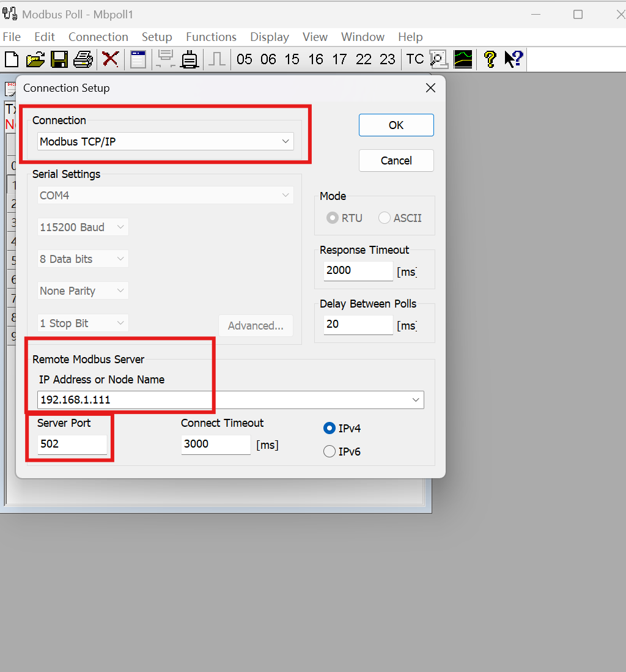Screen dimensions: 626x672
Task: Select the IPv6 radio button
Action: (x=329, y=451)
